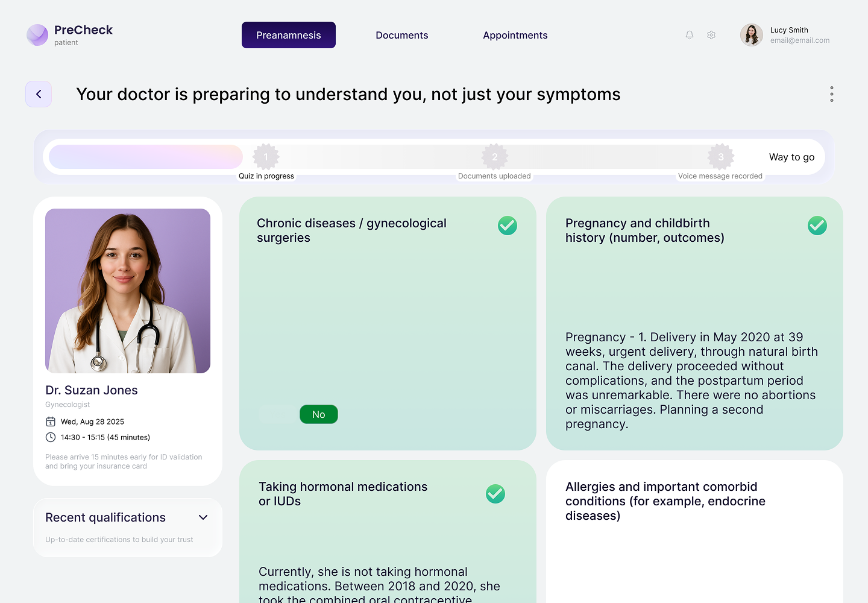
Task: Switch to the Appointments tab
Action: click(515, 35)
